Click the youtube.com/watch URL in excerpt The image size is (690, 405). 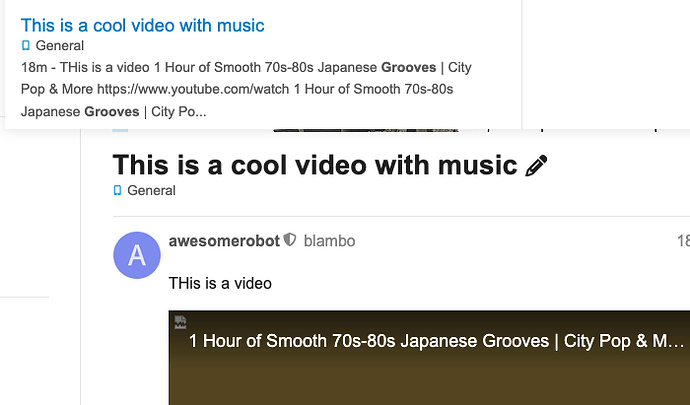(193, 89)
